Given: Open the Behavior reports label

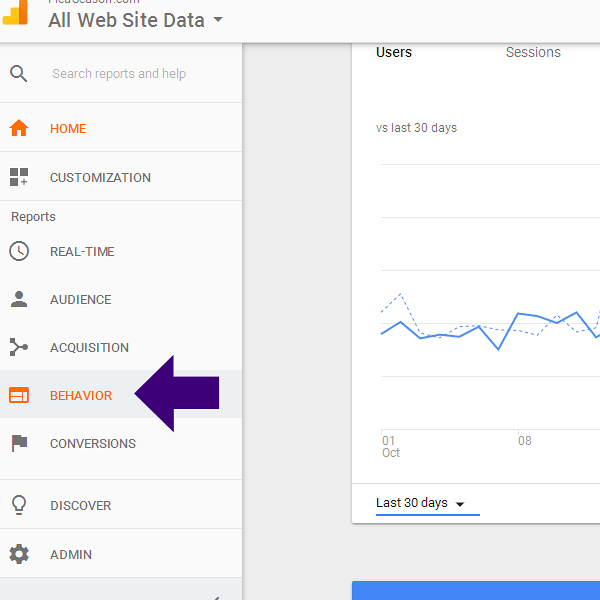Looking at the screenshot, I should tap(81, 395).
